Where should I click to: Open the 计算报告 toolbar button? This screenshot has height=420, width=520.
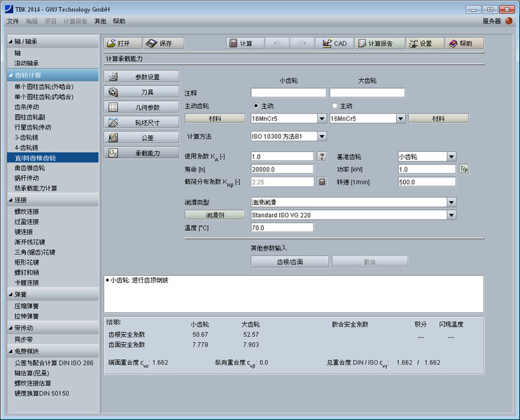379,43
